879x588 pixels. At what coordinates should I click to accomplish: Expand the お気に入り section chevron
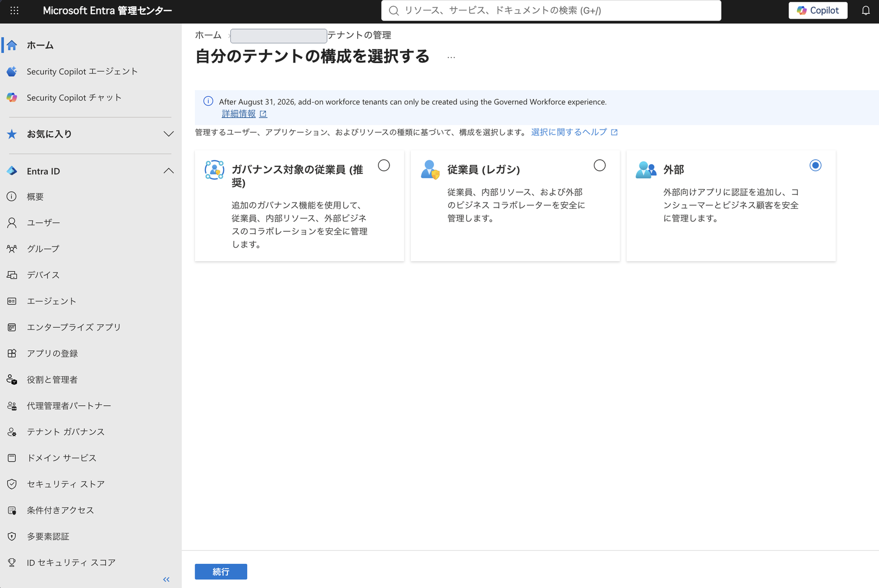[x=169, y=134]
